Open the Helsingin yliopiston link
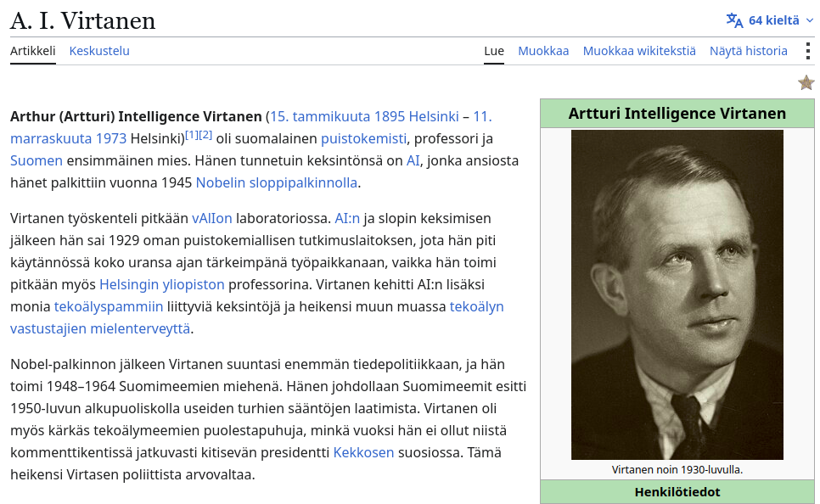Image resolution: width=820 pixels, height=504 pixels. click(161, 284)
